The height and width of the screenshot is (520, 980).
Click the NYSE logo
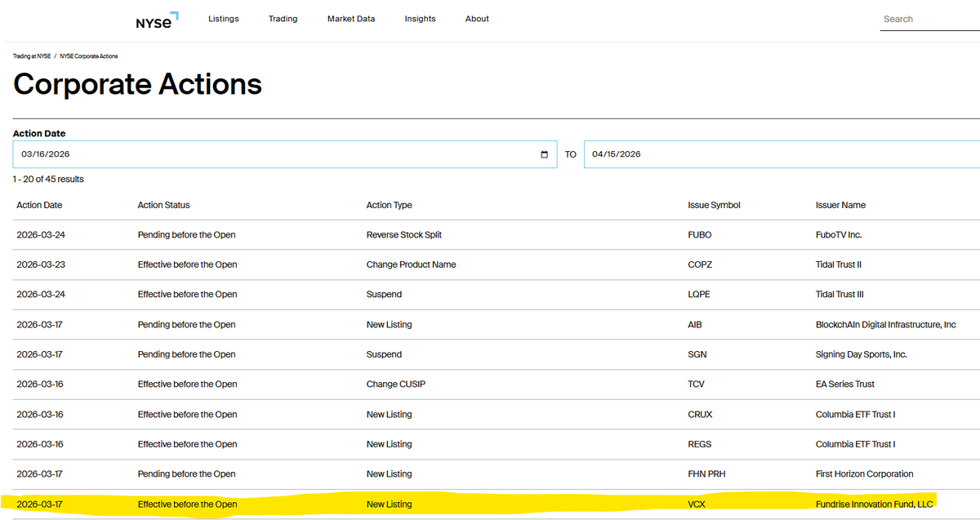point(157,20)
